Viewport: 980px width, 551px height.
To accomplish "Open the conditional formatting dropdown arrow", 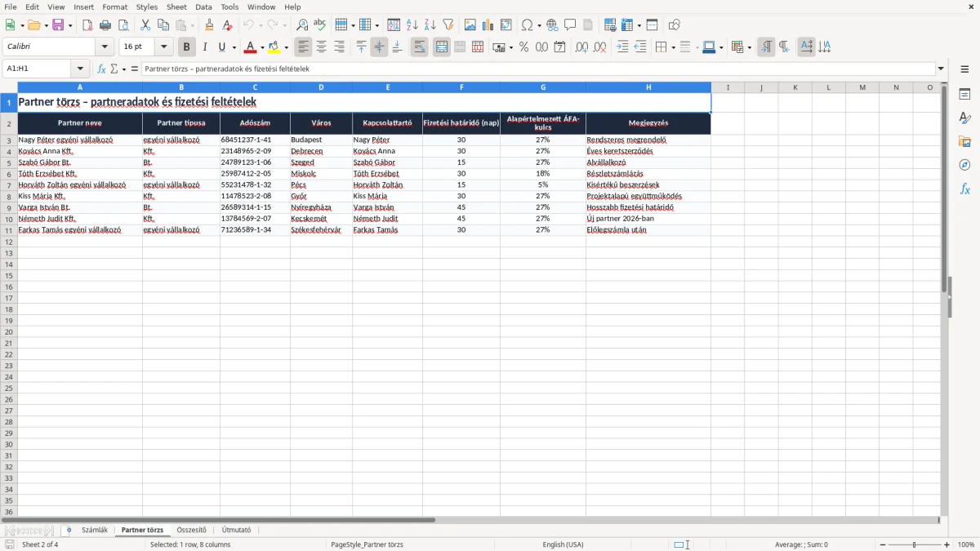I will click(750, 47).
